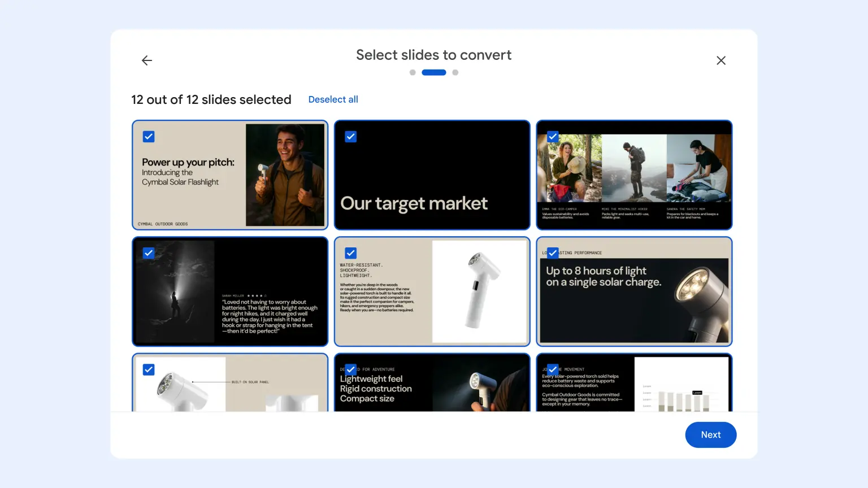Toggle checkbox on Lightweight feel slide
868x488 pixels.
tap(351, 369)
